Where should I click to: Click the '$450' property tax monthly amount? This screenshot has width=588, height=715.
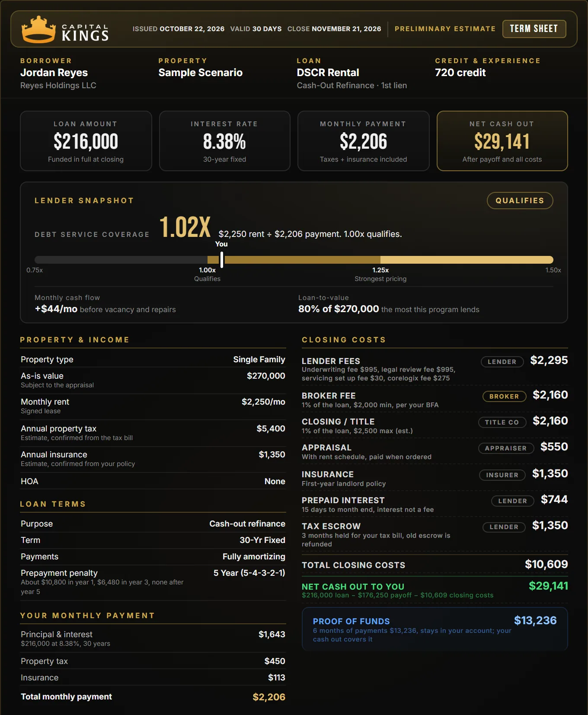tap(275, 661)
